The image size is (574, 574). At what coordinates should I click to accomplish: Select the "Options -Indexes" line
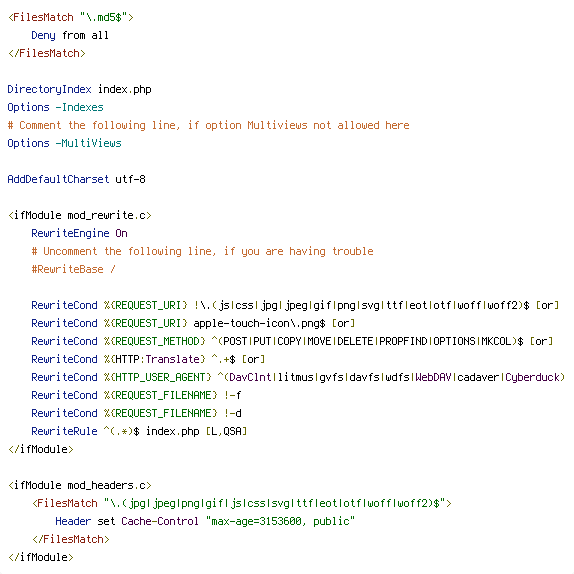pos(55,107)
